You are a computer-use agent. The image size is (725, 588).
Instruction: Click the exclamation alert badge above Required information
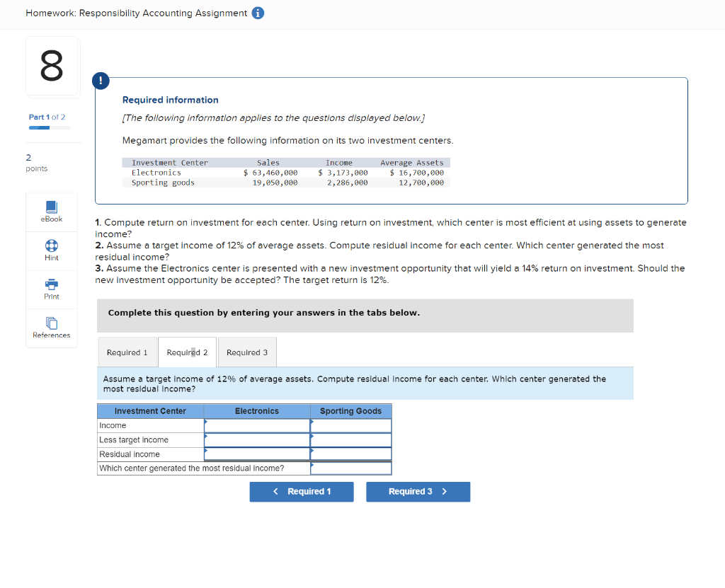pyautogui.click(x=101, y=81)
